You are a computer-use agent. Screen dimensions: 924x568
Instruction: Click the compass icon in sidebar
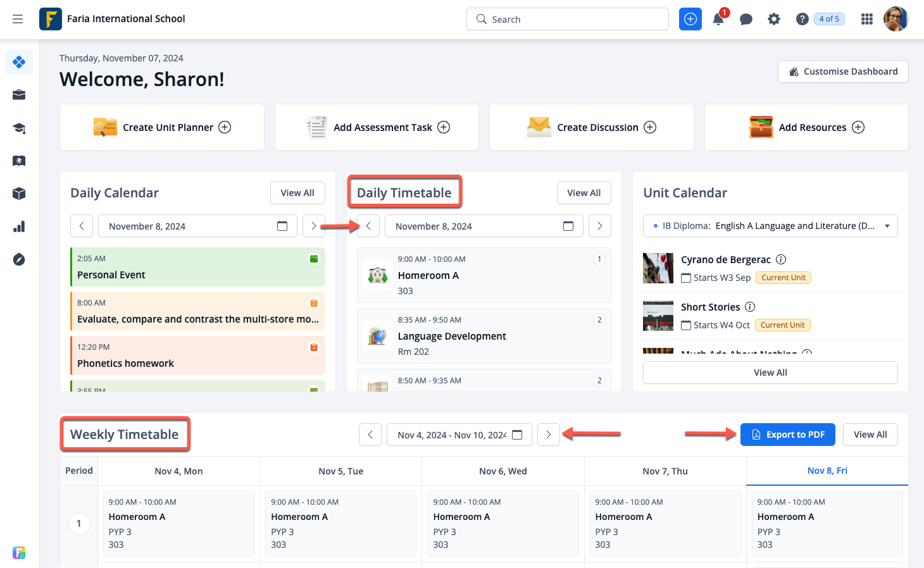click(19, 259)
